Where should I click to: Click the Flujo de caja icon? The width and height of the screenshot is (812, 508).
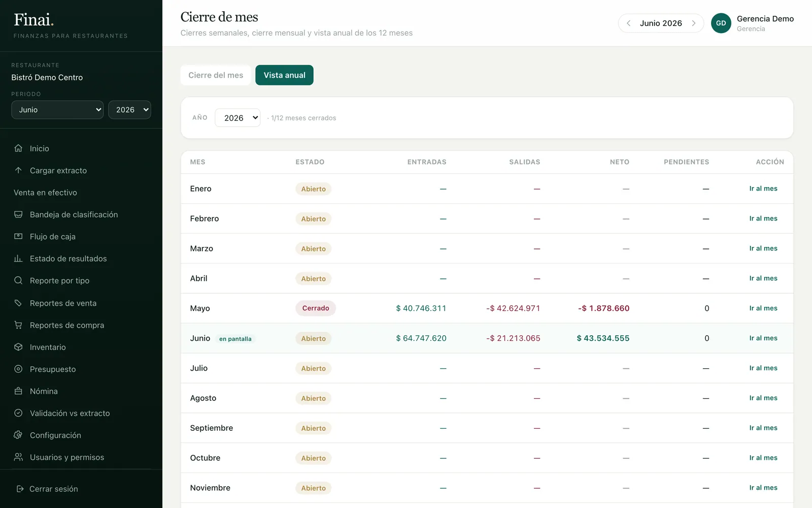18,236
